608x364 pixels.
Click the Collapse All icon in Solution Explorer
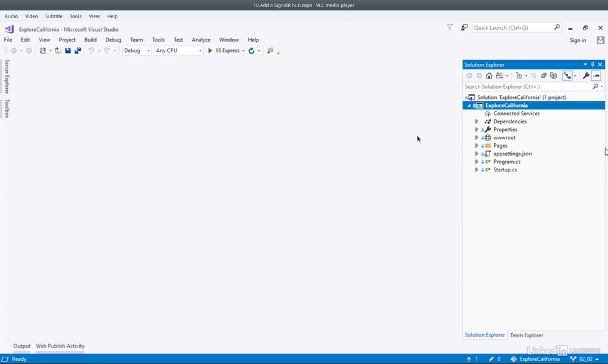544,75
